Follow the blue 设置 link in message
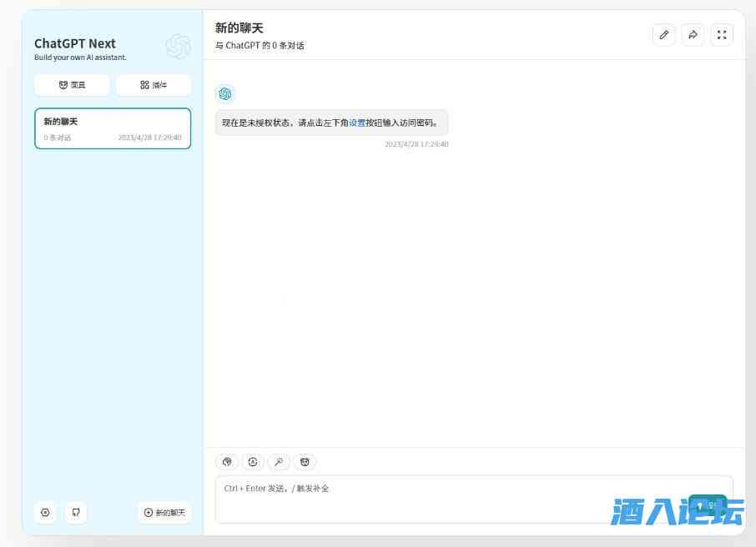The image size is (756, 547). [357, 123]
